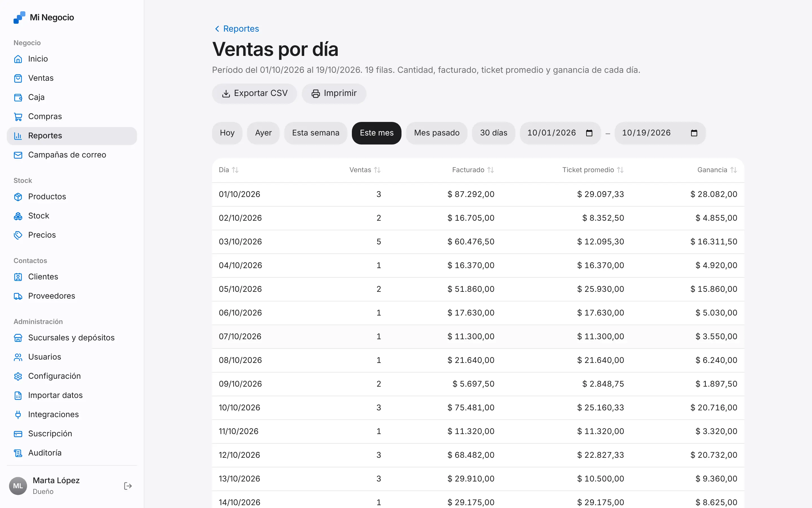Click the Auditoría scroll icon
812x508 pixels.
click(x=18, y=453)
